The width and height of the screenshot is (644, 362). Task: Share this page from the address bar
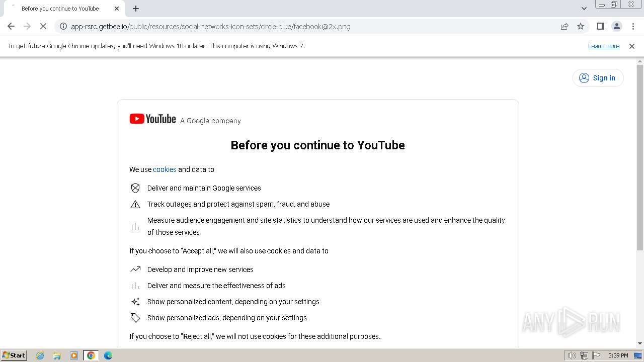point(565,26)
